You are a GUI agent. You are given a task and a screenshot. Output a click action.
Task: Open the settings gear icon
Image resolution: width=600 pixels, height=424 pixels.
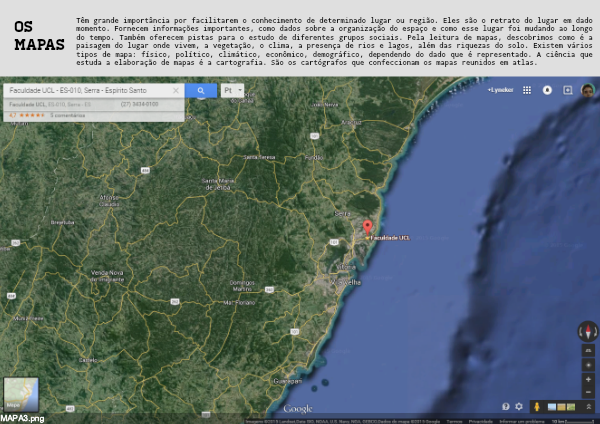point(519,406)
